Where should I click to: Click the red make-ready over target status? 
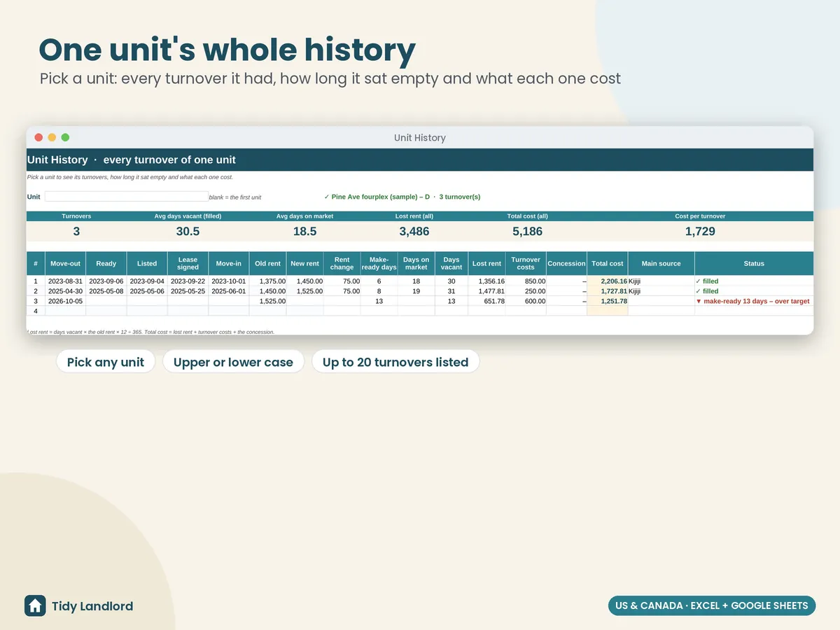752,301
